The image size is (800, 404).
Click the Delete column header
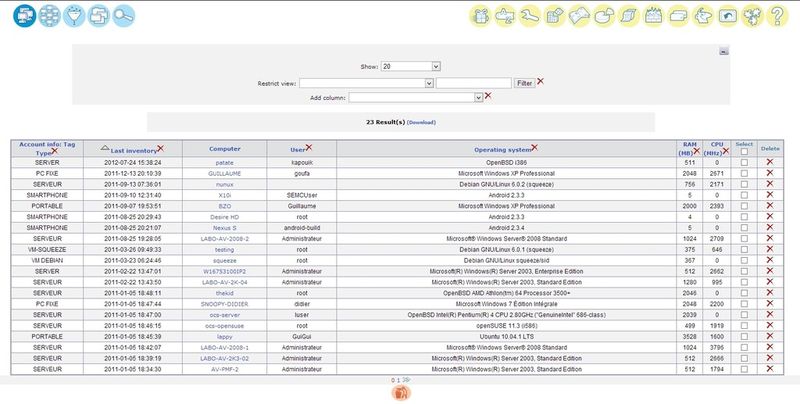tap(770, 148)
